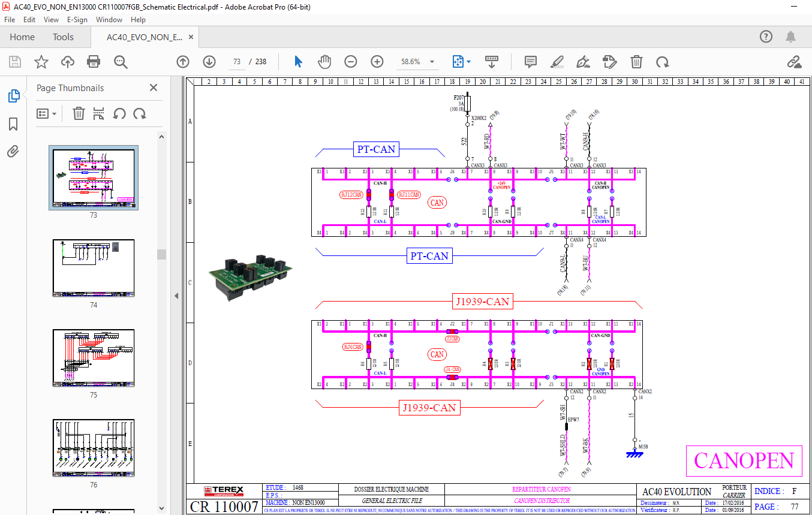Viewport: 812px width, 515px height.
Task: Open the Edit menu
Action: coord(29,20)
